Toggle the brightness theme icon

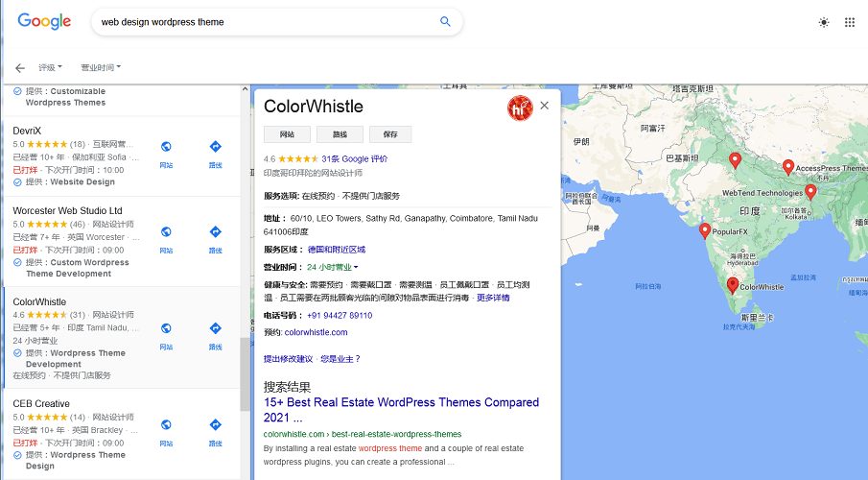[824, 22]
